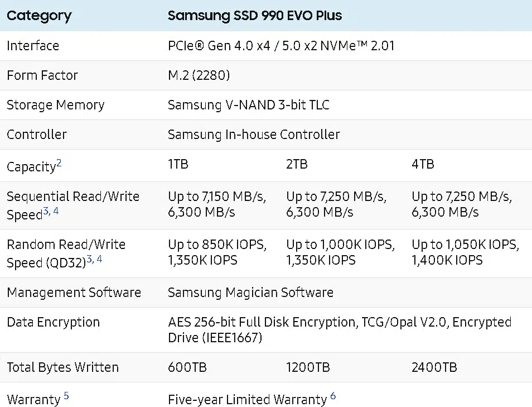Click footnote 4 after Random Speed (QD32)
Image resolution: width=532 pixels, height=407 pixels.
point(99,259)
